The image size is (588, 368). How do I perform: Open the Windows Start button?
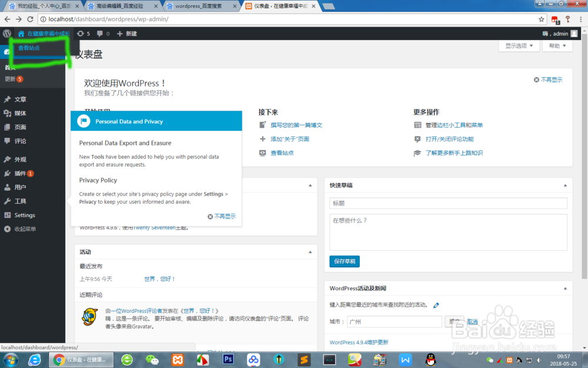(x=10, y=360)
